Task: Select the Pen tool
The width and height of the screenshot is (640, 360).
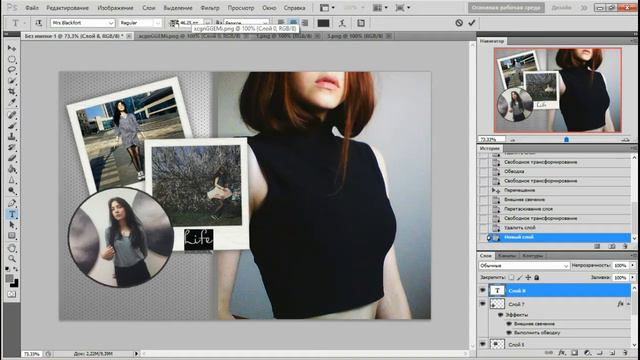Action: (x=12, y=203)
